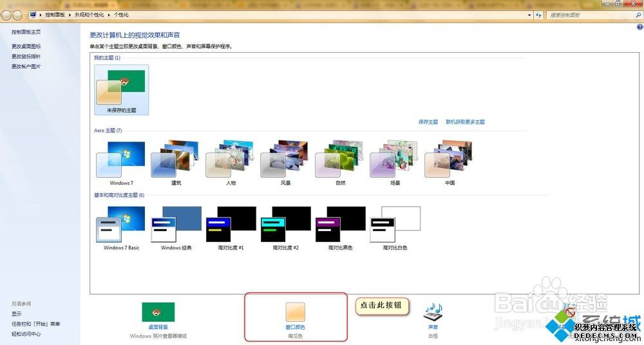Open 窗口颜色 window color swatch
644x345 pixels.
(296, 312)
